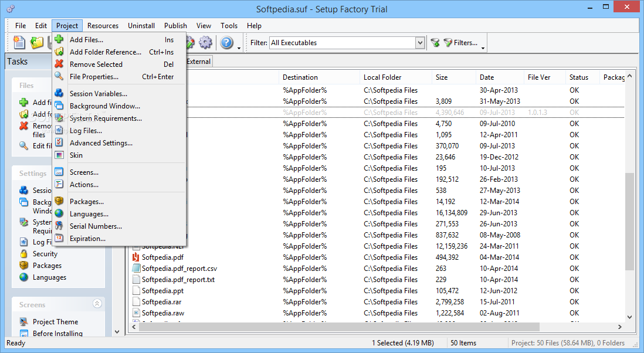Click Before Installing link in Tasks
This screenshot has width=644, height=353.
pyautogui.click(x=58, y=333)
